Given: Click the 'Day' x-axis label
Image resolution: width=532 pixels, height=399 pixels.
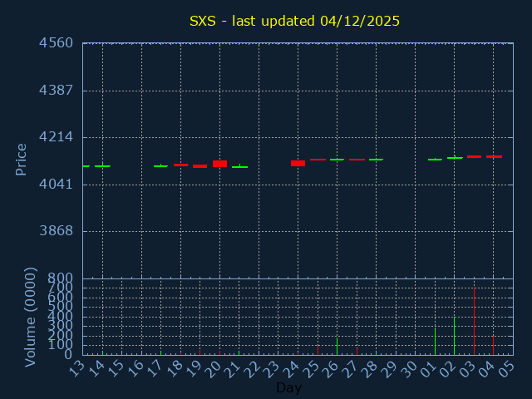Looking at the screenshot, I should coord(288,387).
